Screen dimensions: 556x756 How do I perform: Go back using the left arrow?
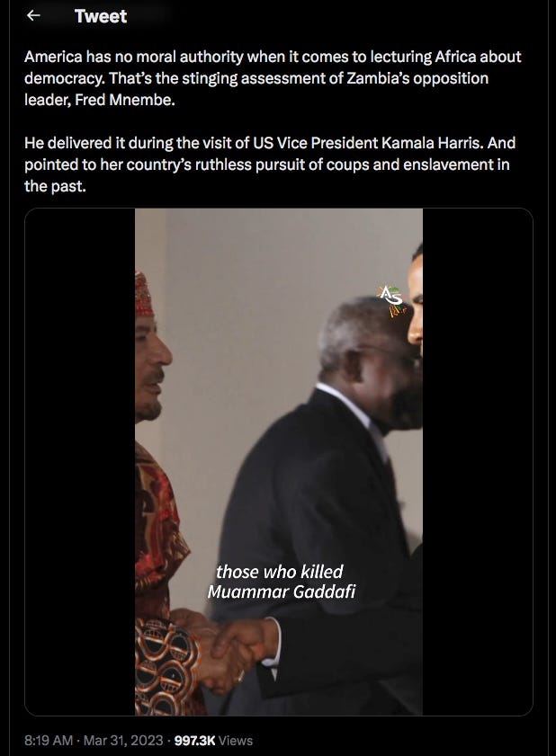click(x=33, y=16)
